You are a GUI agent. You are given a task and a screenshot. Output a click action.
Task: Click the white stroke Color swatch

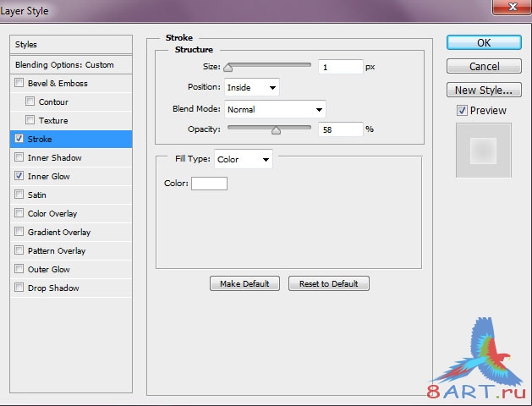pyautogui.click(x=209, y=184)
